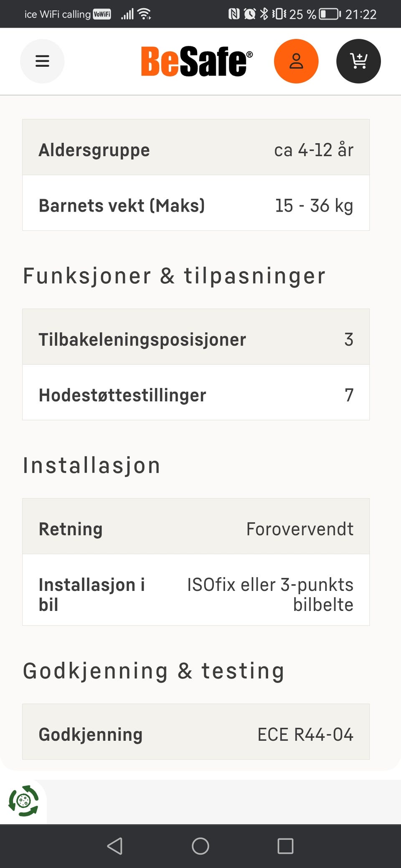This screenshot has width=401, height=868.
Task: Tap the Funksjoner & tilpasninger heading
Action: 174,276
